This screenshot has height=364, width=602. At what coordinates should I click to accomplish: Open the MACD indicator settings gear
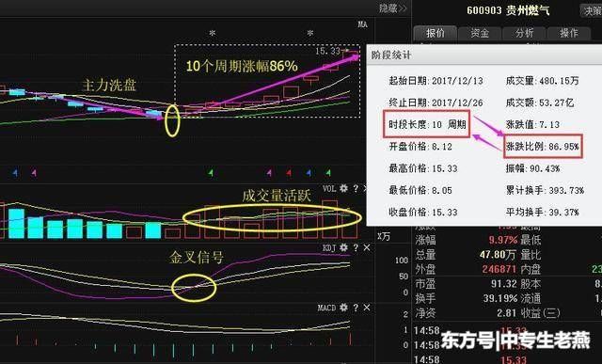(343, 308)
